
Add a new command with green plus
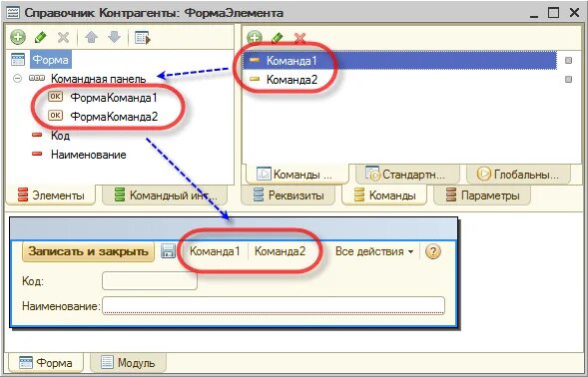click(x=255, y=37)
